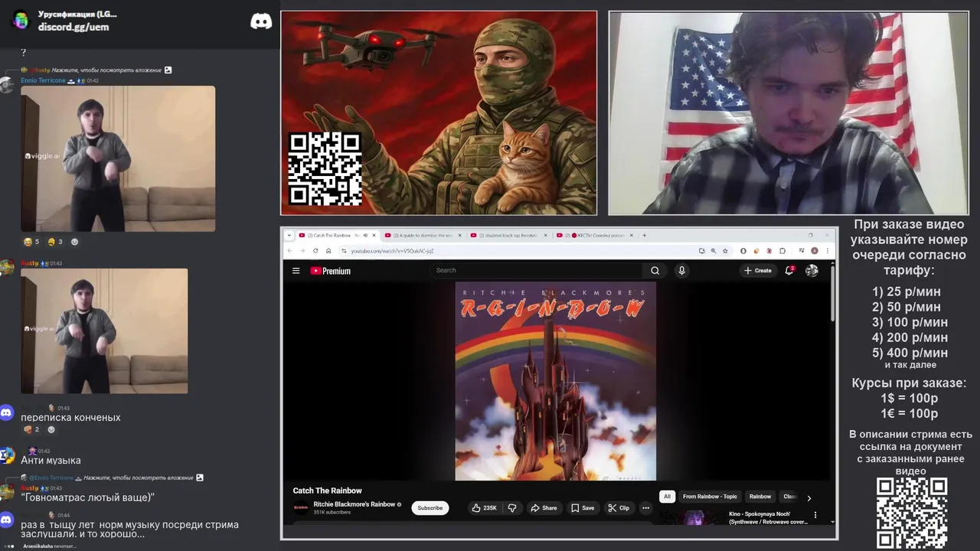
Task: Click the Chrome profile avatar icon
Action: click(x=815, y=251)
